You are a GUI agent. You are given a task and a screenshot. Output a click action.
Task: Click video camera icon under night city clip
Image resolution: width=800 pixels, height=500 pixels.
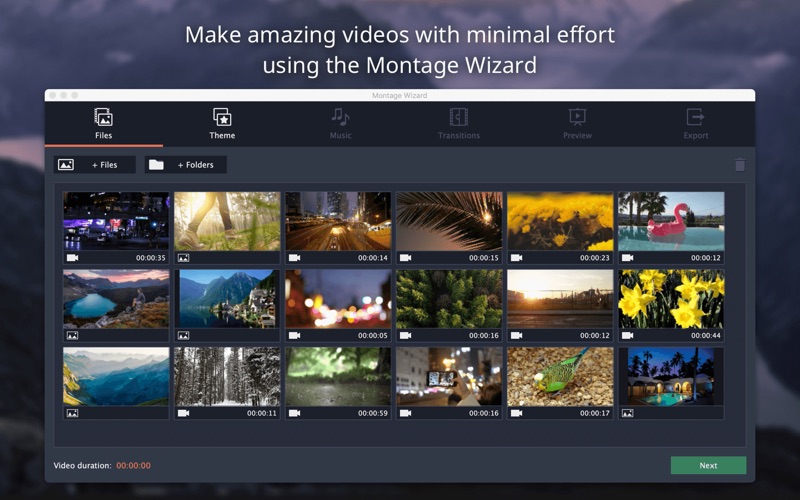click(72, 258)
